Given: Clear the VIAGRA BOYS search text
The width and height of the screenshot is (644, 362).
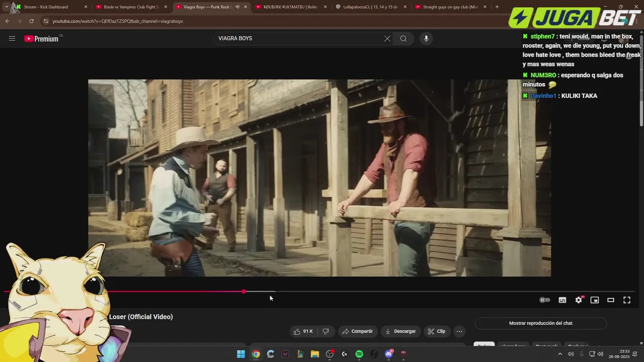Looking at the screenshot, I should (x=387, y=38).
